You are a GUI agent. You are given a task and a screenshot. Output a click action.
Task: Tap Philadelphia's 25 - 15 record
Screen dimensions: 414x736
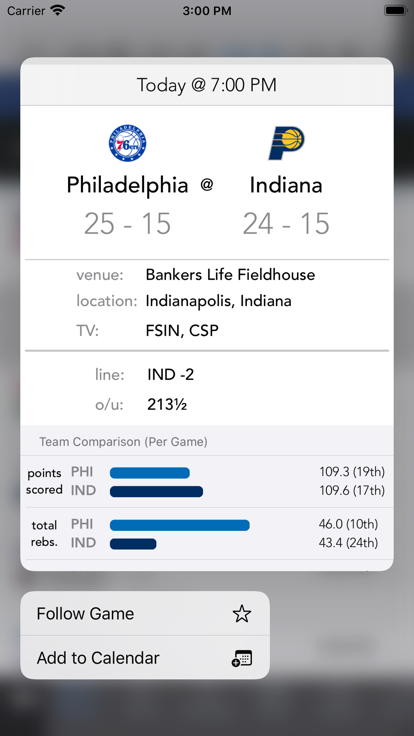point(127,223)
